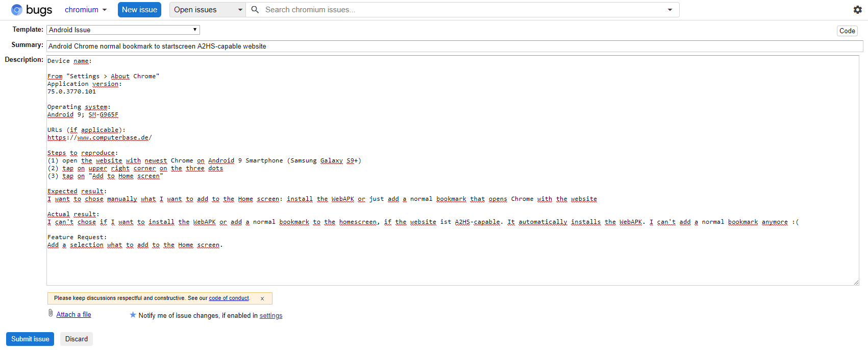Click the Code button
The width and height of the screenshot is (868, 350).
pyautogui.click(x=847, y=31)
